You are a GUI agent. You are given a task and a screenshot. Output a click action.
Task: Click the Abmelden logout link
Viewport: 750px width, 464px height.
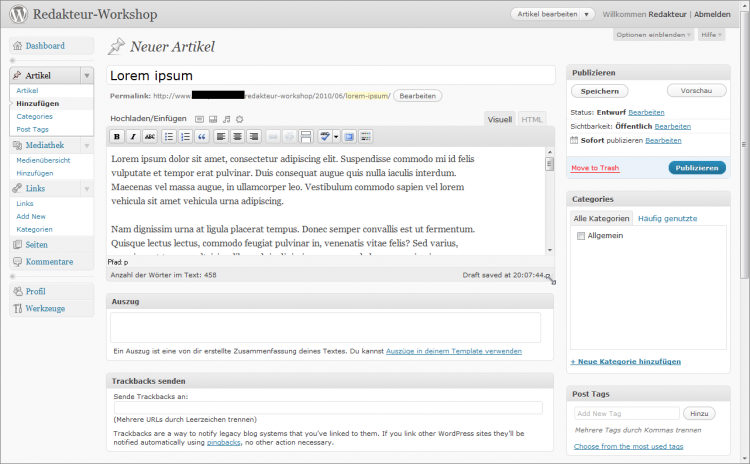[712, 14]
